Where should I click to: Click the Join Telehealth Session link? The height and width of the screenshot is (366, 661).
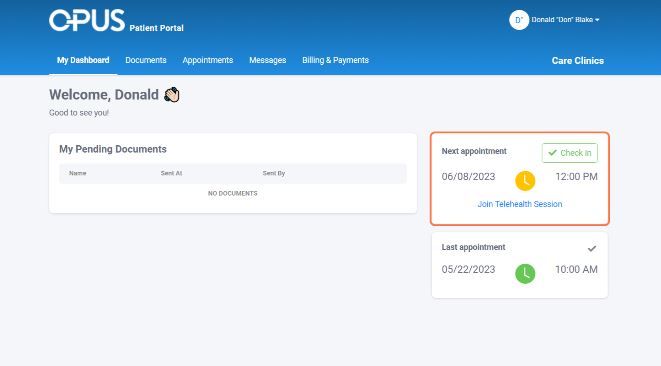pyautogui.click(x=520, y=204)
